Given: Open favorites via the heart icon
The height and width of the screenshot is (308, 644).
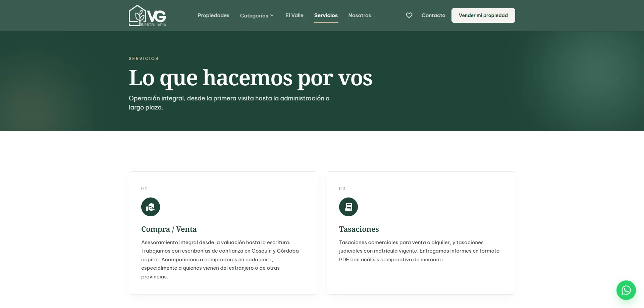Looking at the screenshot, I should click(x=409, y=15).
